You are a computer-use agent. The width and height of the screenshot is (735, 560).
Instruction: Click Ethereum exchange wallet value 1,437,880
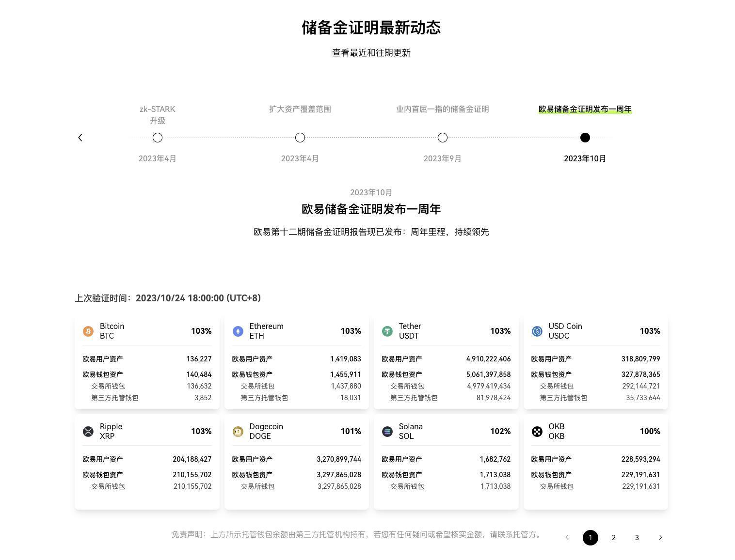[346, 387]
